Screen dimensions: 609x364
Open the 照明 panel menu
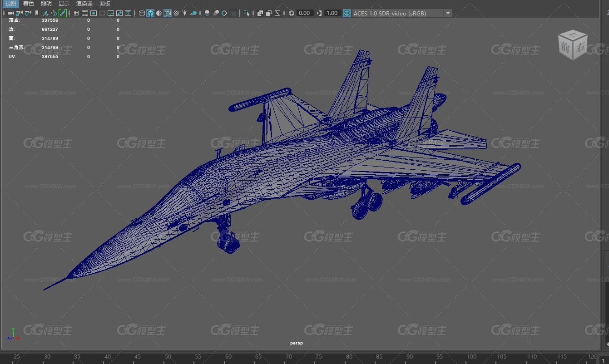pos(46,4)
